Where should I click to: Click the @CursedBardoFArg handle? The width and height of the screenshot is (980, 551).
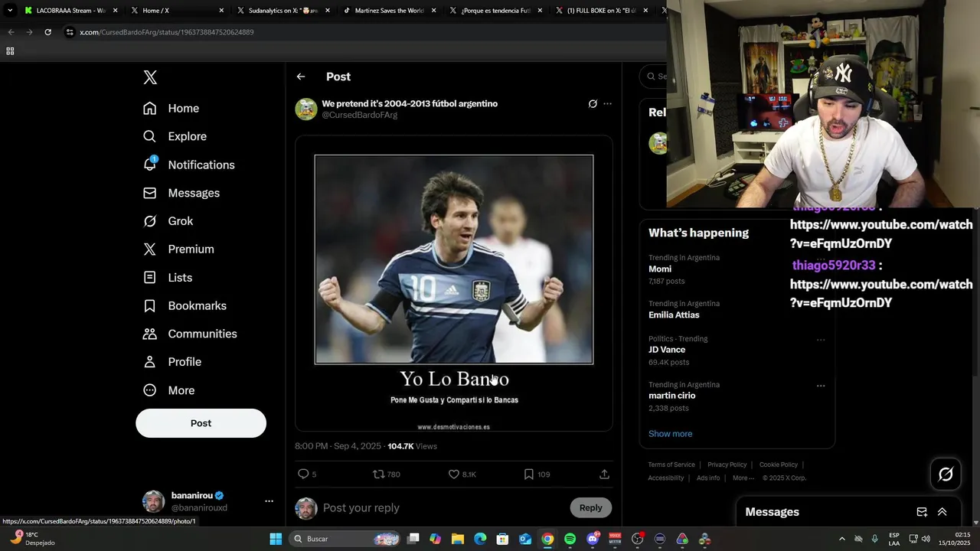(359, 115)
